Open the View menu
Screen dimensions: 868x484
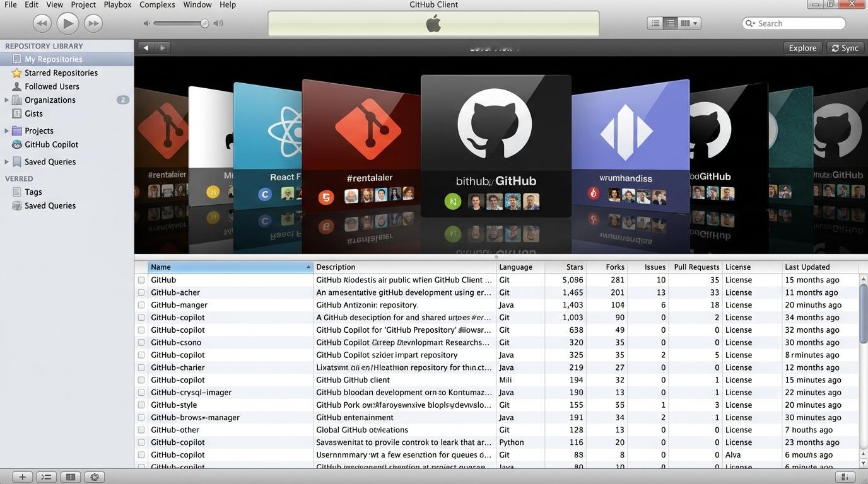pos(55,4)
